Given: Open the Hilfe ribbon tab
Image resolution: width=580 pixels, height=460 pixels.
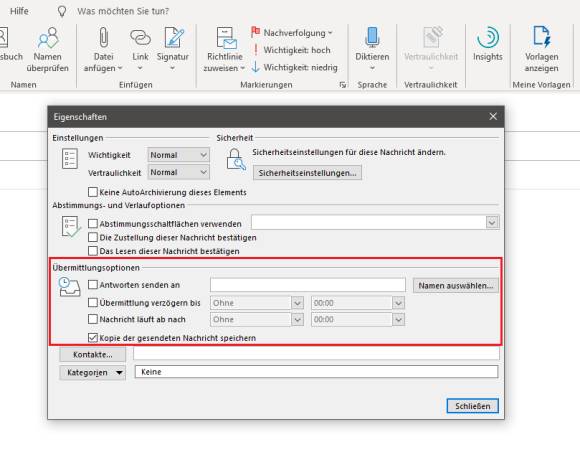Looking at the screenshot, I should [x=19, y=11].
